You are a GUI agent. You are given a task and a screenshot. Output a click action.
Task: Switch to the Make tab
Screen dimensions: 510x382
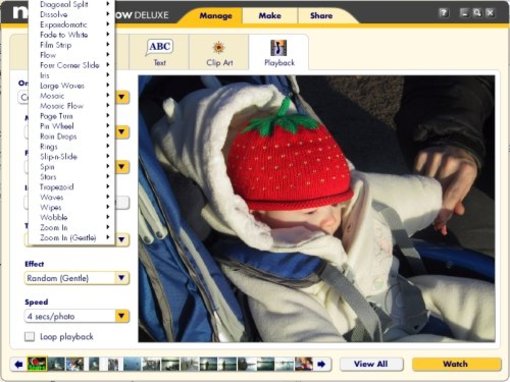270,15
